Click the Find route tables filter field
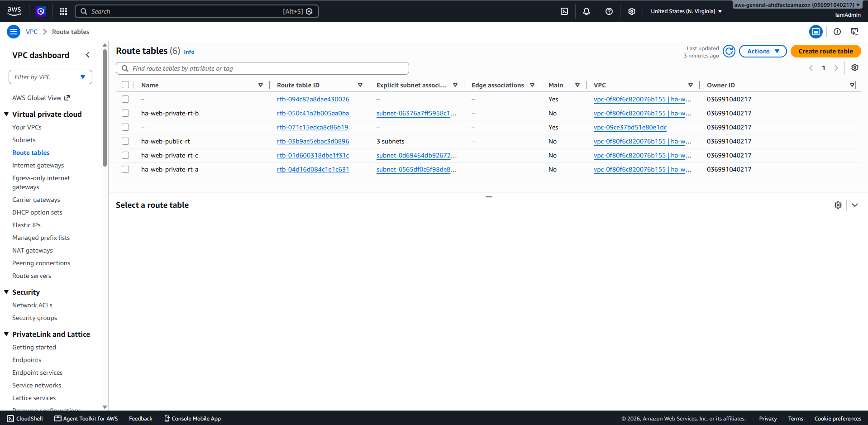The width and height of the screenshot is (868, 425). [262, 68]
